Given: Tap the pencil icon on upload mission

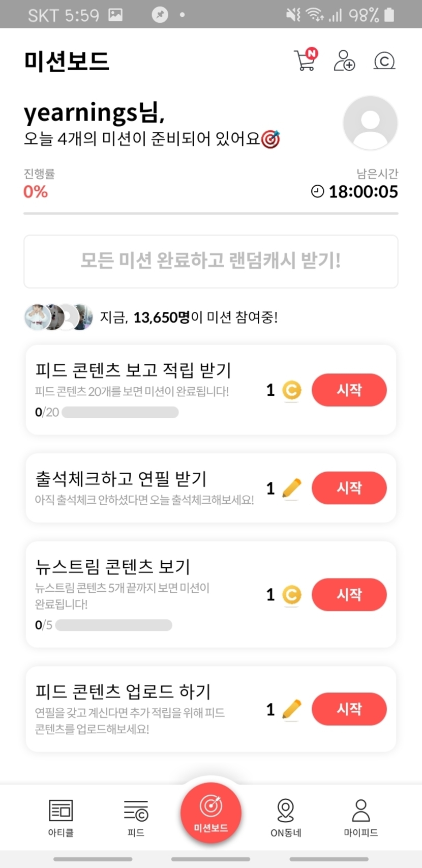Looking at the screenshot, I should [292, 709].
